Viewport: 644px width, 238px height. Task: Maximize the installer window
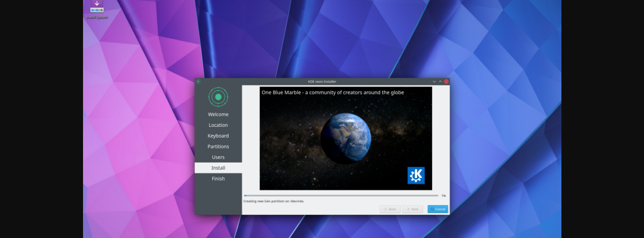click(x=440, y=82)
